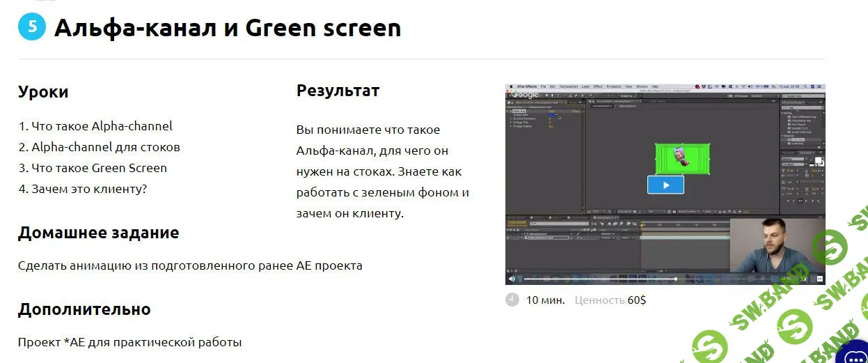Mute the video with the speaker icon
The height and width of the screenshot is (363, 868).
click(512, 279)
